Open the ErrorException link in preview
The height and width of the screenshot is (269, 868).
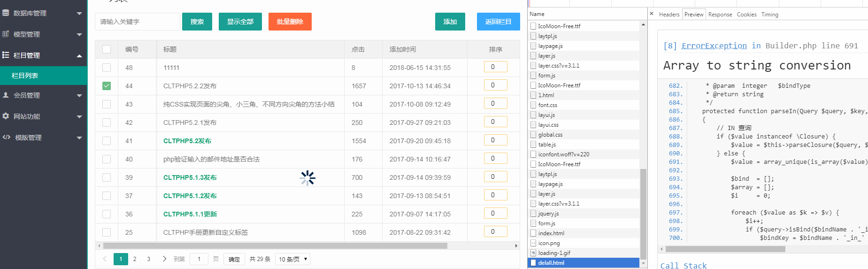[714, 46]
